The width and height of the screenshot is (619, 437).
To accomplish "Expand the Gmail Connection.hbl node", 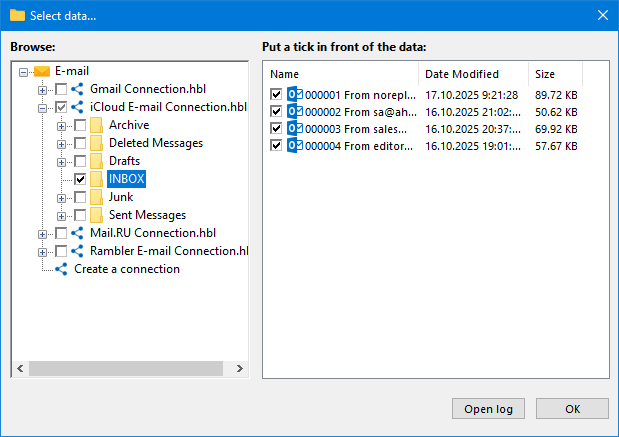I will point(42,90).
